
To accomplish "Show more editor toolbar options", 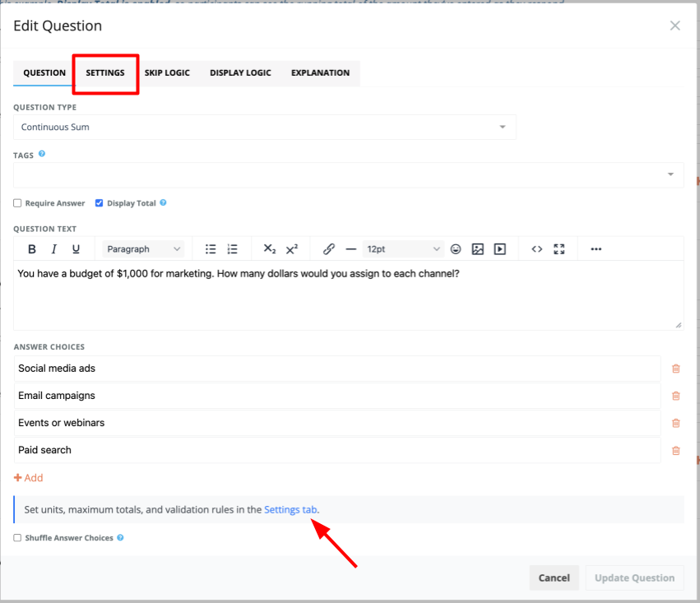I will coord(596,249).
